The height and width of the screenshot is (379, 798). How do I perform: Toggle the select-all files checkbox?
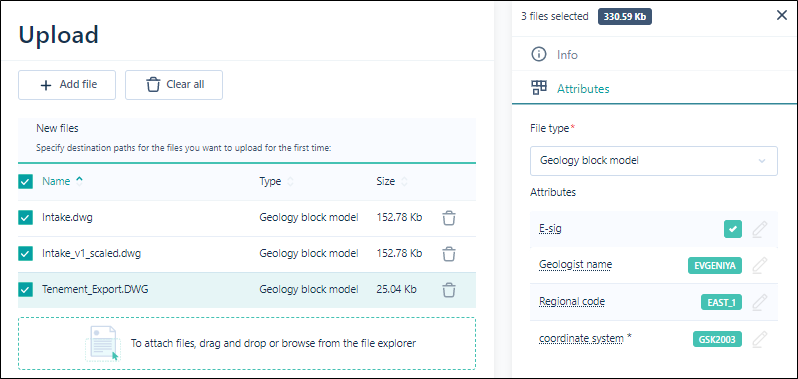(x=25, y=182)
